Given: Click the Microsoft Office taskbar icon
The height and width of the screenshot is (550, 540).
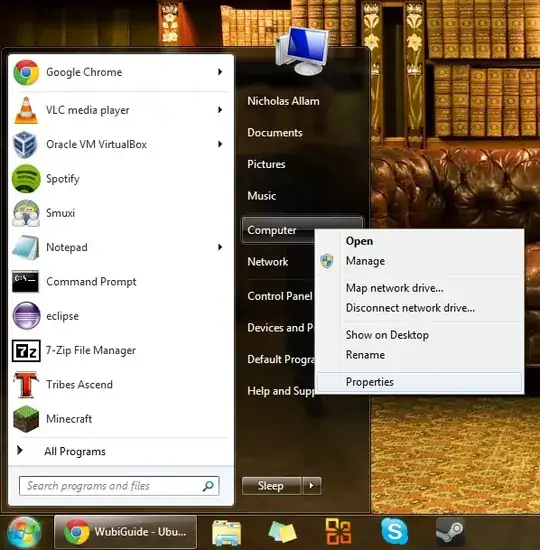Looking at the screenshot, I should pyautogui.click(x=338, y=532).
